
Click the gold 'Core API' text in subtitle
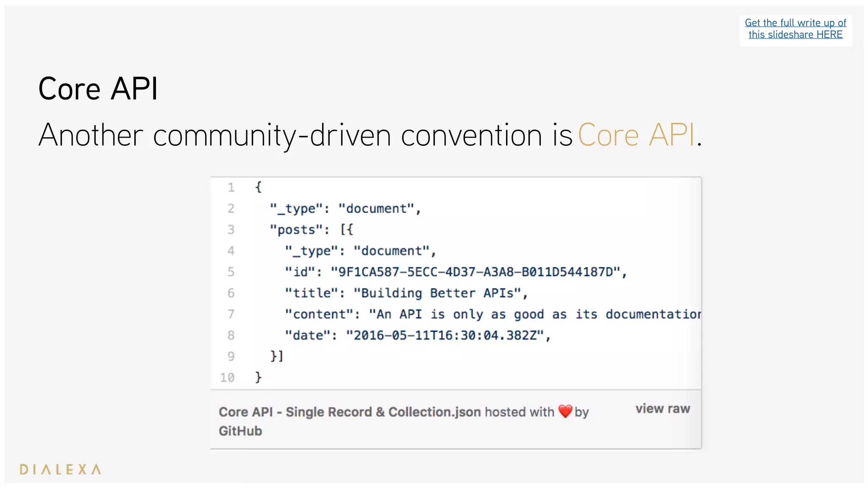click(x=637, y=135)
